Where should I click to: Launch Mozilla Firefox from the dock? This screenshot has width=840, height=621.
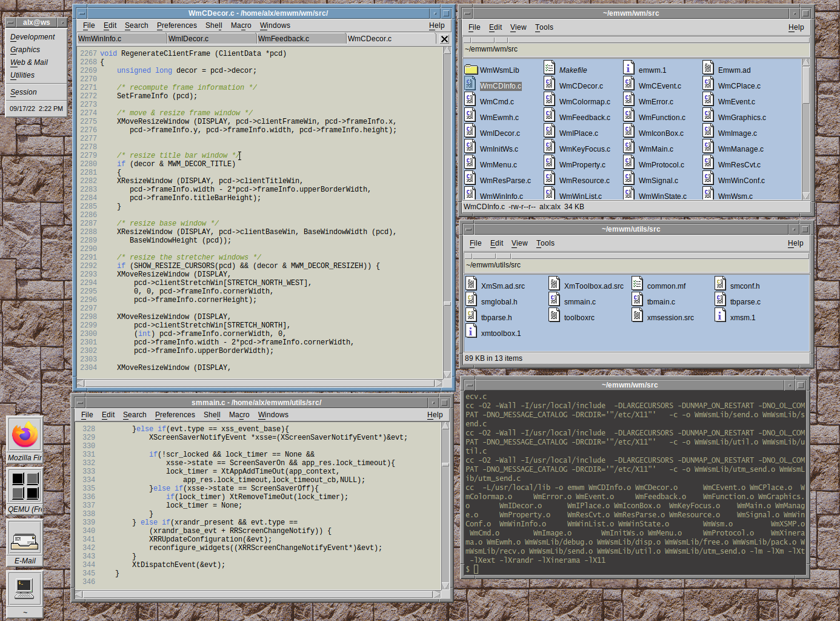25,435
